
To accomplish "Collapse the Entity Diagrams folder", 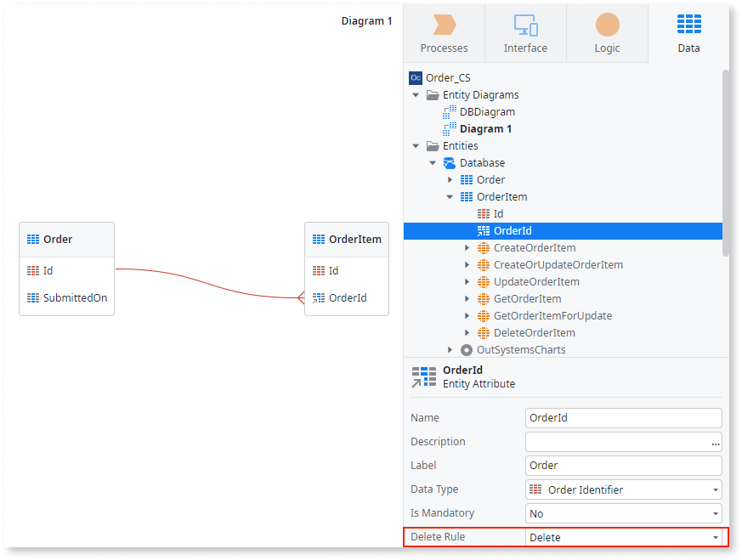I will click(x=416, y=94).
